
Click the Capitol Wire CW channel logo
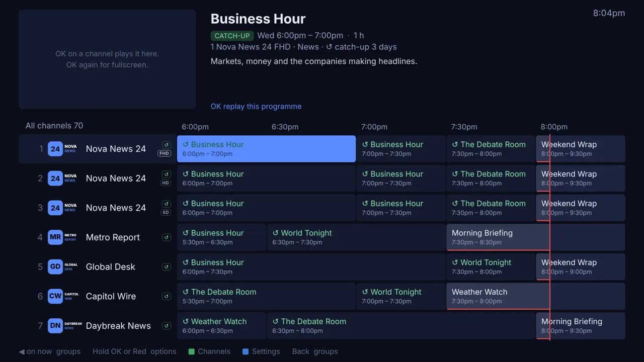pyautogui.click(x=63, y=296)
